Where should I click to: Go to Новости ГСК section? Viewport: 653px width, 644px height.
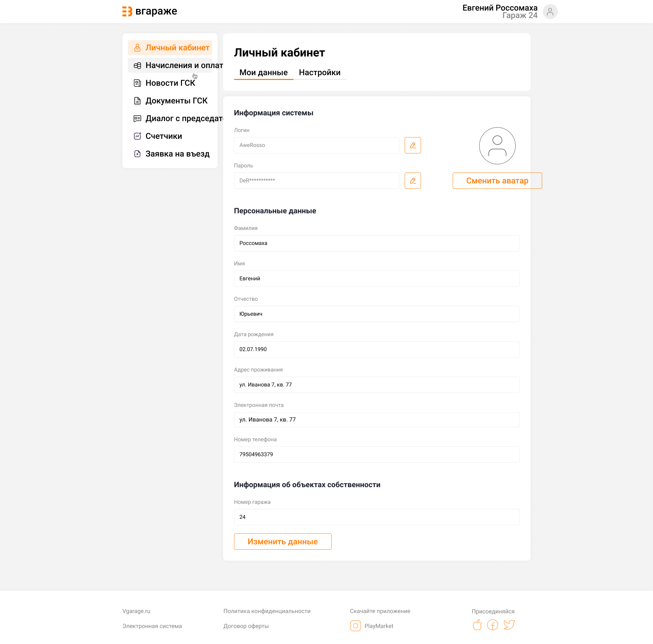pos(170,83)
